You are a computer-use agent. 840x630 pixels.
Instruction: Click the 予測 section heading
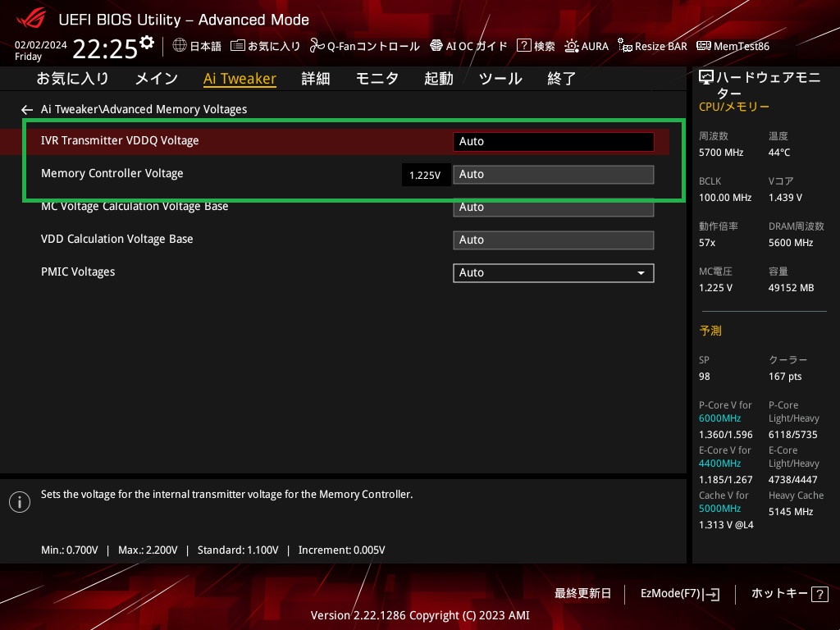click(710, 331)
